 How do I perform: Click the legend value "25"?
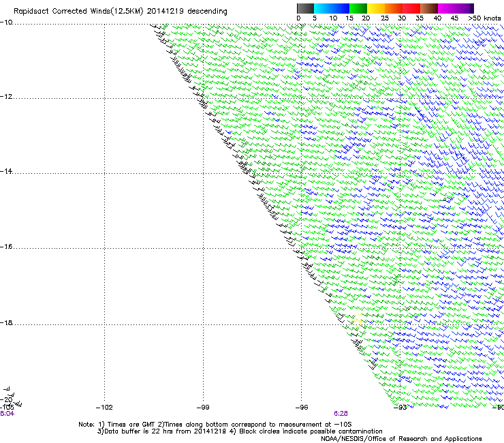point(385,18)
